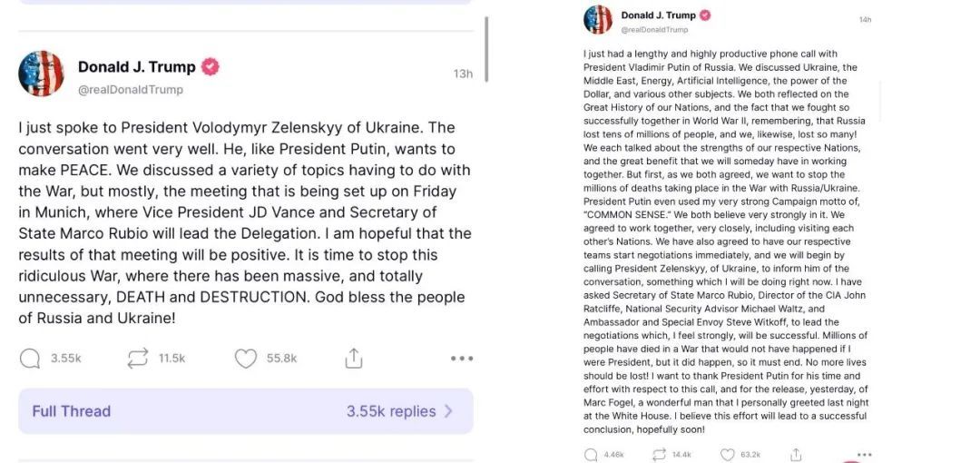Click the 14h timestamp

(x=865, y=20)
